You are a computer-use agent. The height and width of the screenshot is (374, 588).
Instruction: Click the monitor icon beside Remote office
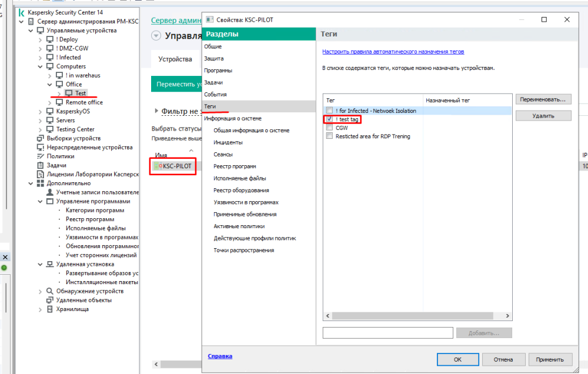tap(59, 102)
